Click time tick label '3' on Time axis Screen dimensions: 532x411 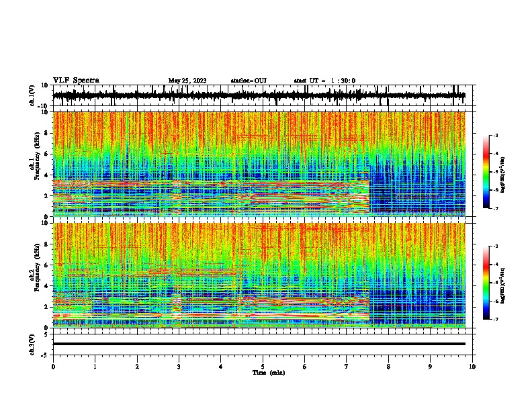coord(179,367)
